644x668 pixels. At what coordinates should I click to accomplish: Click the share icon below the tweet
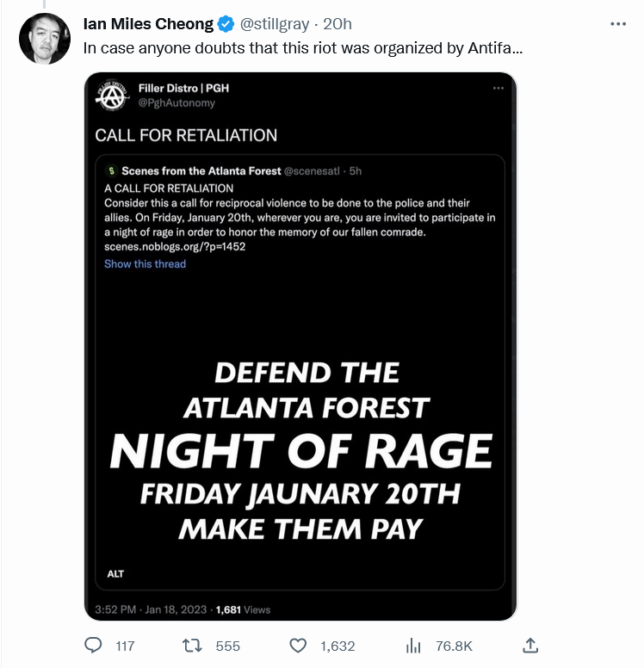[x=531, y=645]
